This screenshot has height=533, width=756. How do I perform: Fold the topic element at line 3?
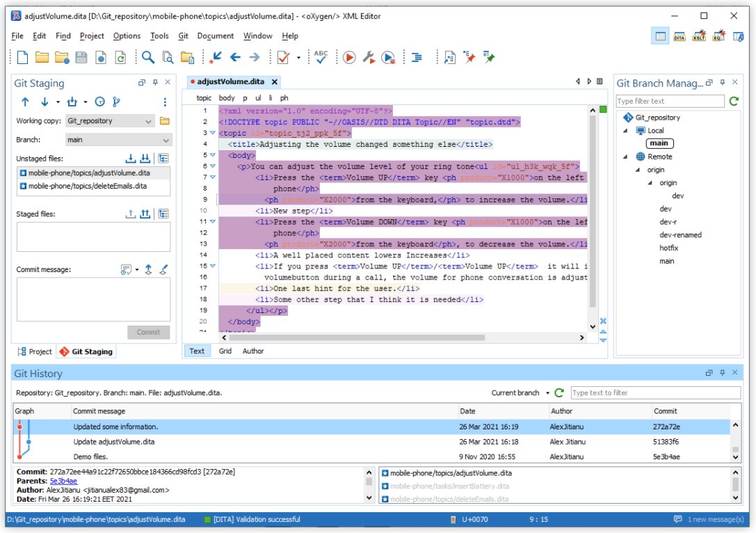tap(213, 133)
